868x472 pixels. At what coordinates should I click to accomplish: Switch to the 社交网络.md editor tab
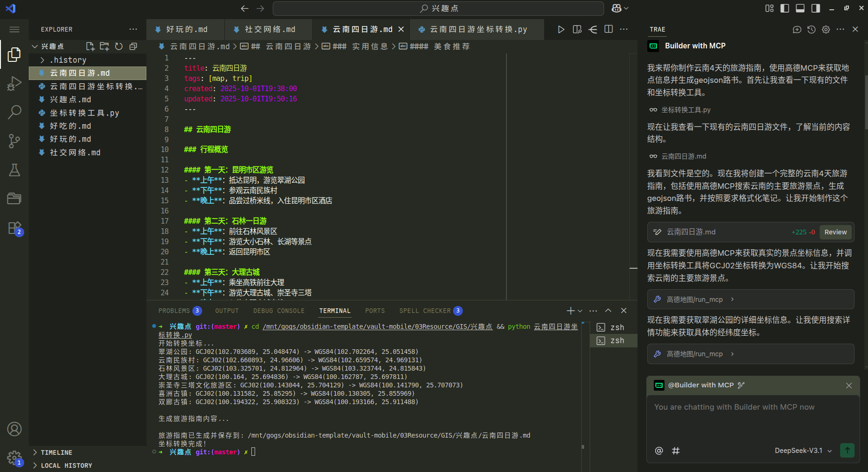click(270, 29)
